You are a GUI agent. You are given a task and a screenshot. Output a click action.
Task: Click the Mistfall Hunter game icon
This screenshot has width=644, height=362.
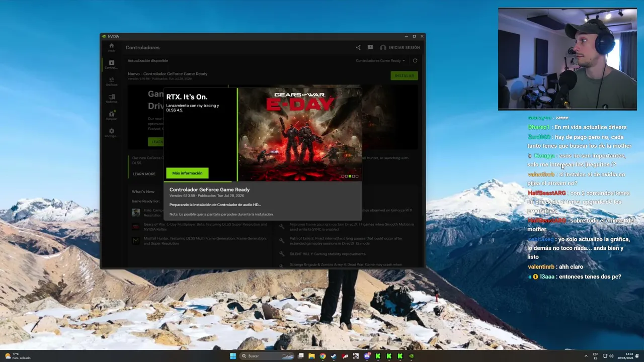pyautogui.click(x=136, y=241)
